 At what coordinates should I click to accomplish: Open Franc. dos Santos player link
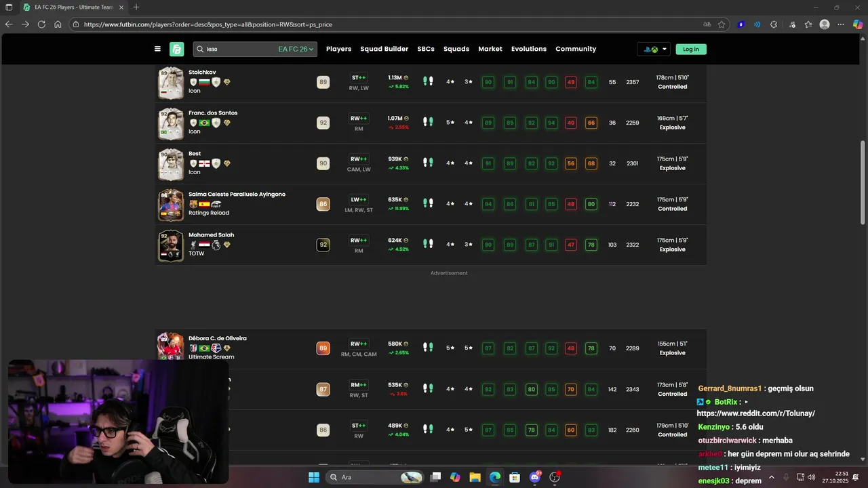tap(213, 113)
